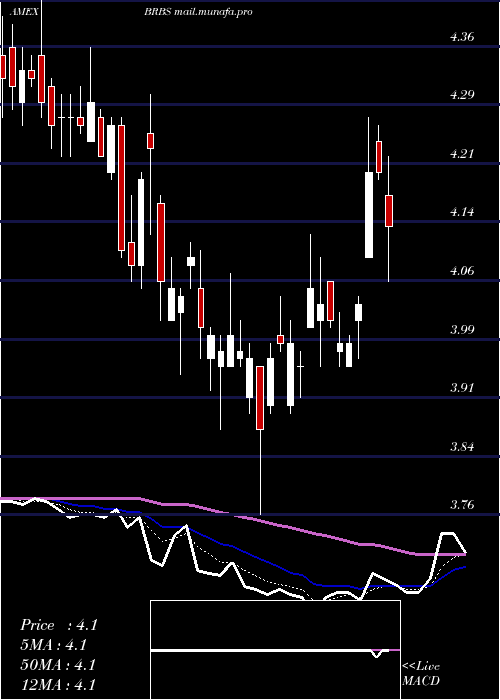This screenshot has width=500, height=700.
Task: Click the 4.14 price axis label
Action: point(462,212)
